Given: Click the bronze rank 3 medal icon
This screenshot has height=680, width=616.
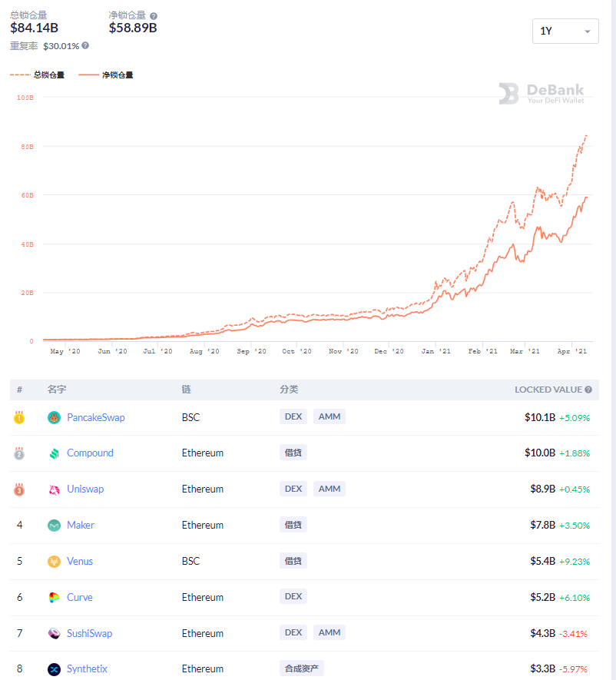Looking at the screenshot, I should [x=19, y=489].
